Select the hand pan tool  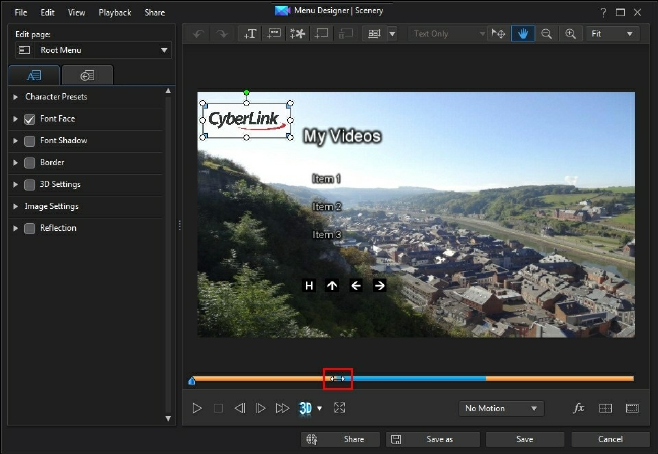click(x=523, y=34)
